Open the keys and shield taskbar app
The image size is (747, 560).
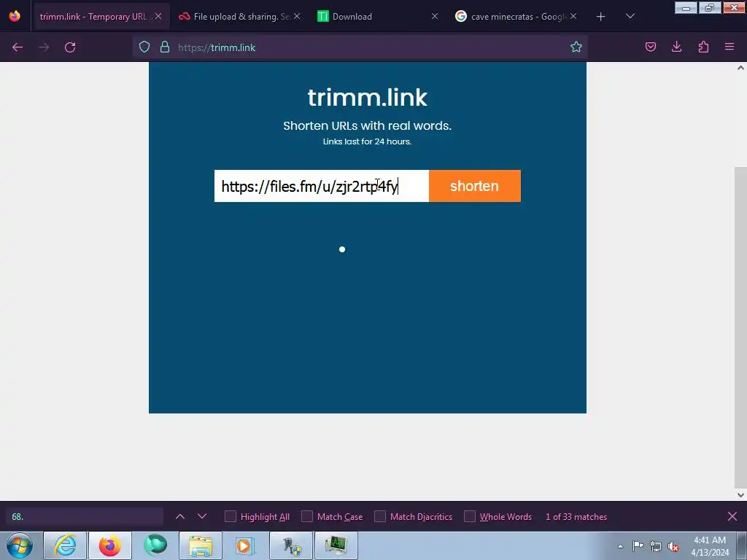pos(291,545)
